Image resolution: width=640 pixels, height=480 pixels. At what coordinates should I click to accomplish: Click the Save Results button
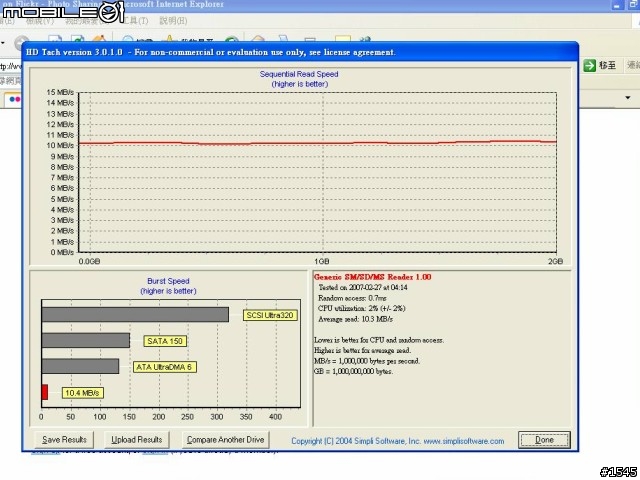[x=64, y=440]
